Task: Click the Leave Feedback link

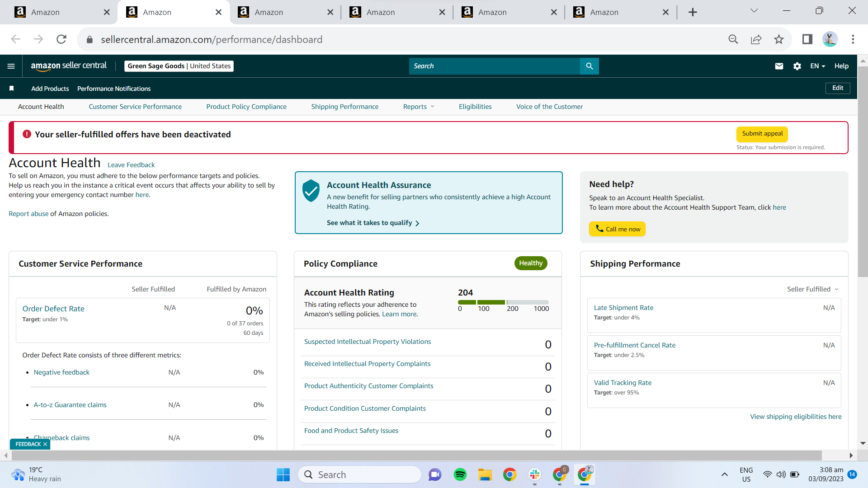Action: (x=131, y=165)
